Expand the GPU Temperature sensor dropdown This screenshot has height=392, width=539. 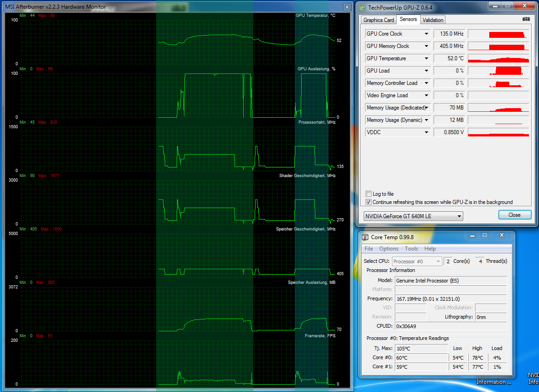coord(426,58)
